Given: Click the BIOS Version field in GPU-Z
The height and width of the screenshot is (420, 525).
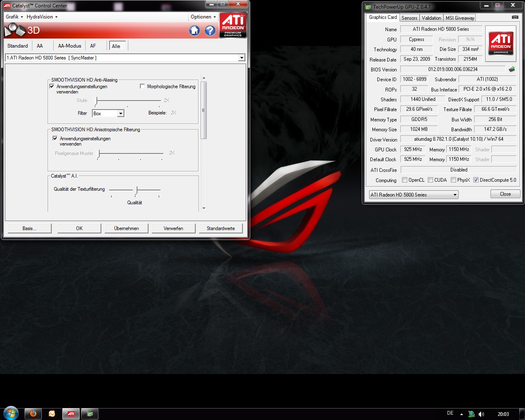Looking at the screenshot, I should point(453,69).
